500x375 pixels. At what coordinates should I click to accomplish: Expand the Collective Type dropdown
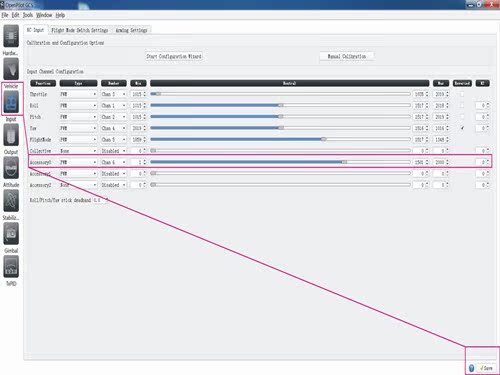(x=78, y=151)
